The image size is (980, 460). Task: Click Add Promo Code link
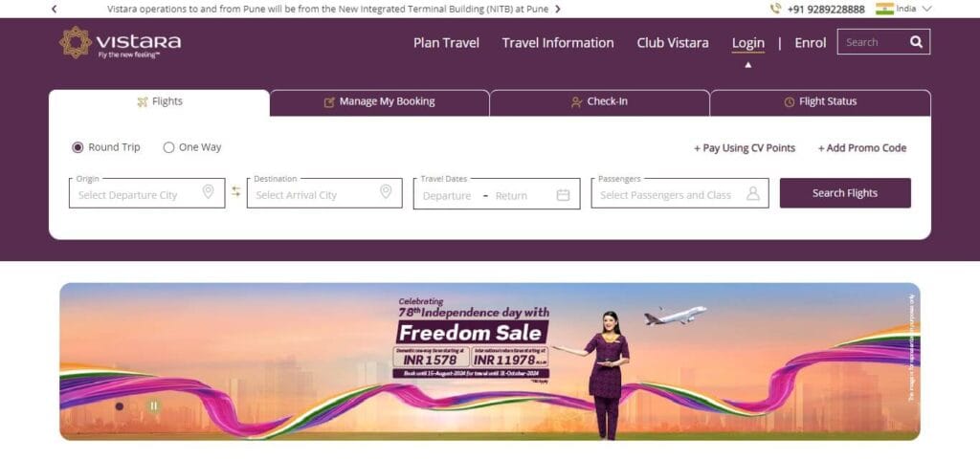[862, 148]
